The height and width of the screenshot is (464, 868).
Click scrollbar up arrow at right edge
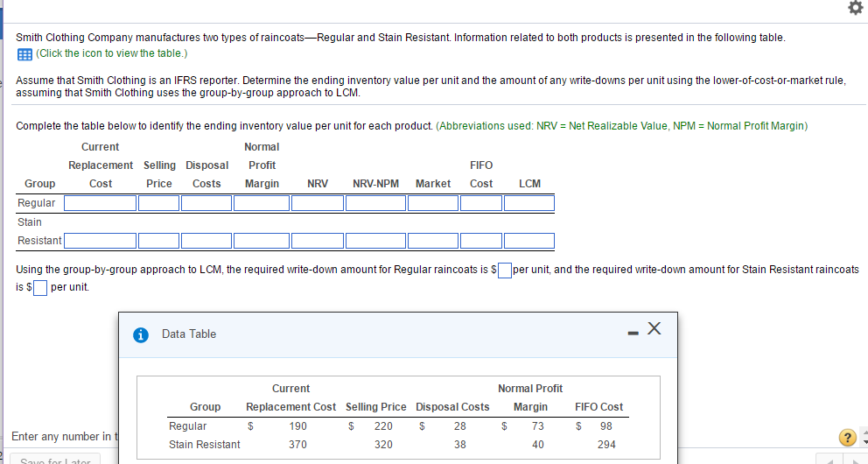864,432
